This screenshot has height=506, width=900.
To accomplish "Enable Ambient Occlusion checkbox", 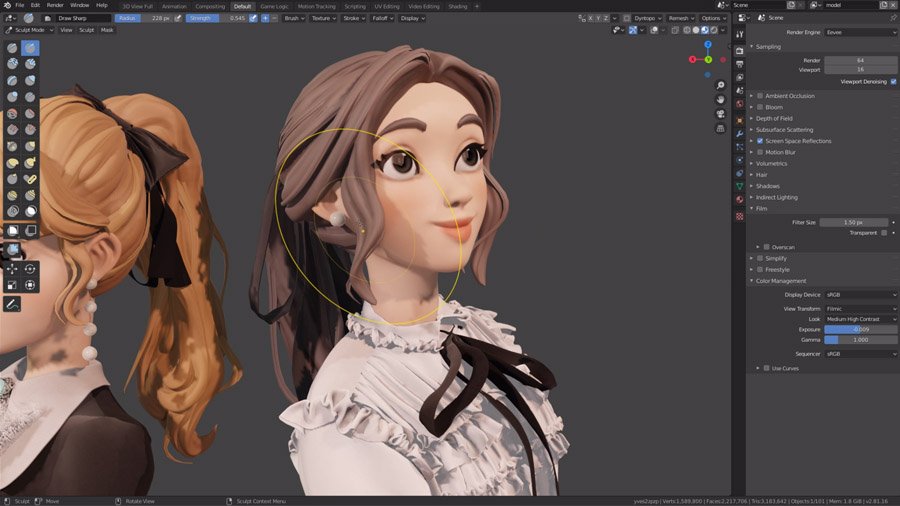I will click(x=760, y=96).
